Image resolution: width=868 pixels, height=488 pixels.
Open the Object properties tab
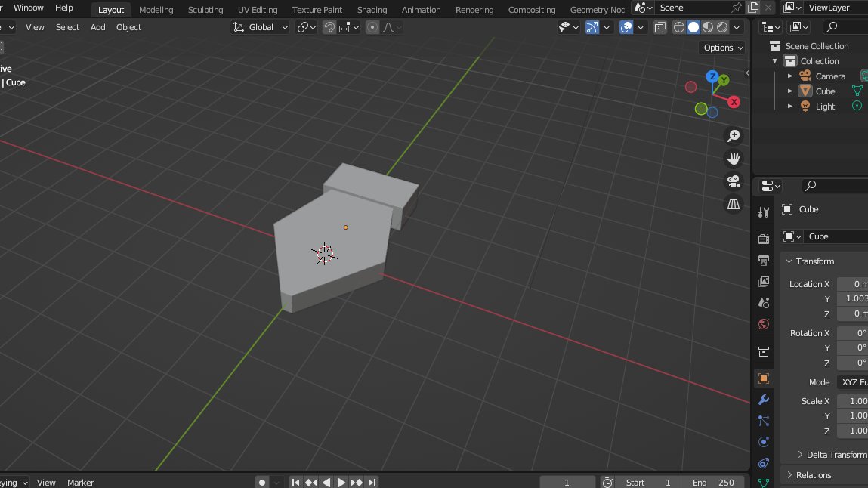pos(764,378)
